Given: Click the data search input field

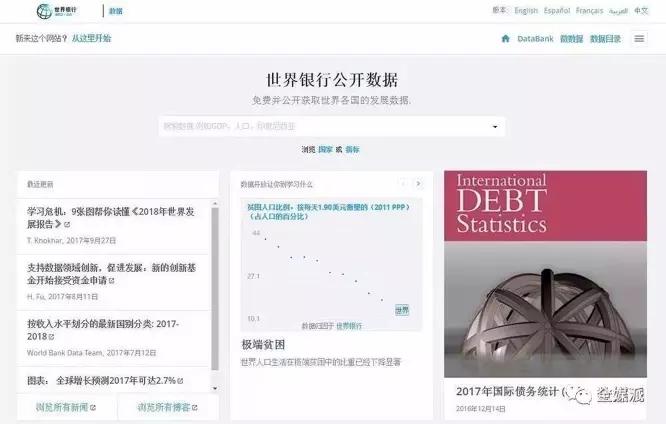Looking at the screenshot, I should [325, 126].
